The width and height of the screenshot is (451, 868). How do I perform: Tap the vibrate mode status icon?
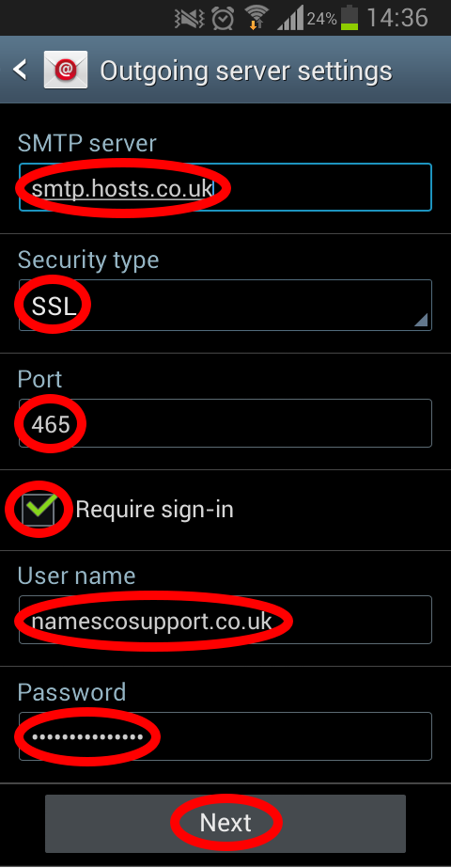190,19
